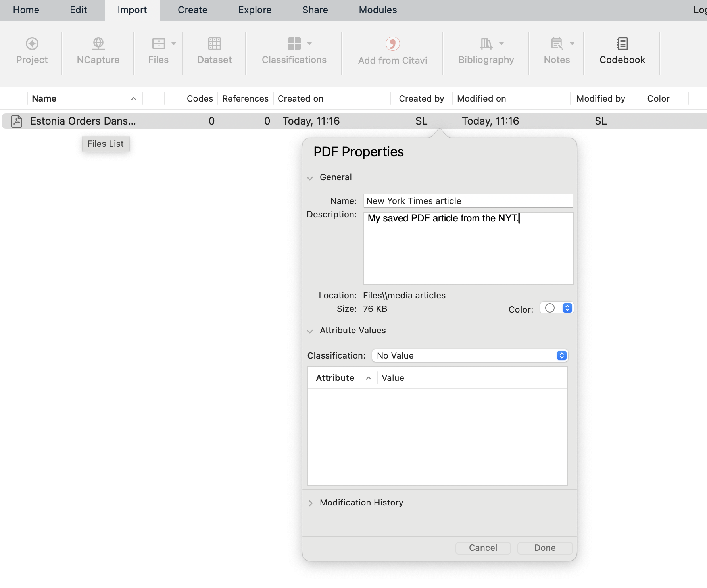This screenshot has height=588, width=707.
Task: Collapse the Attribute Values section
Action: coord(310,331)
